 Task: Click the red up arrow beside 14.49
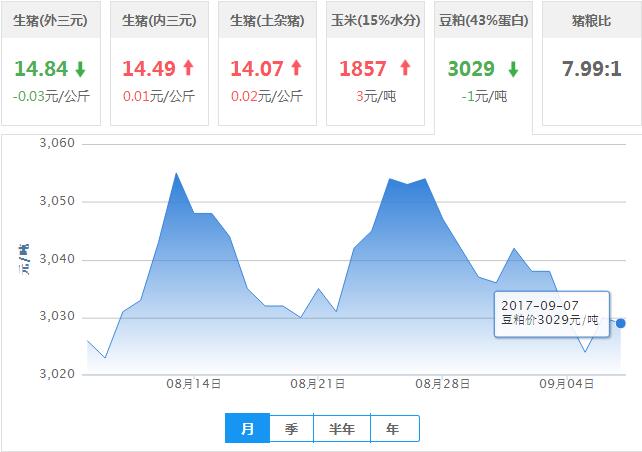[188, 68]
